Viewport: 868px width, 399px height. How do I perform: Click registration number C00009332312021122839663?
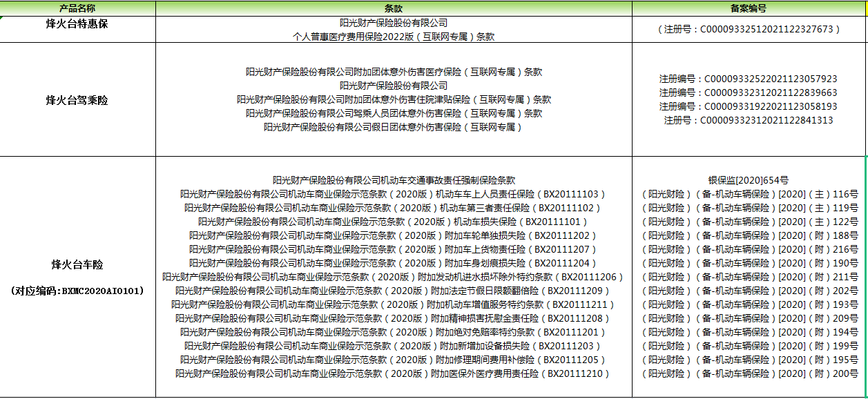click(x=749, y=93)
